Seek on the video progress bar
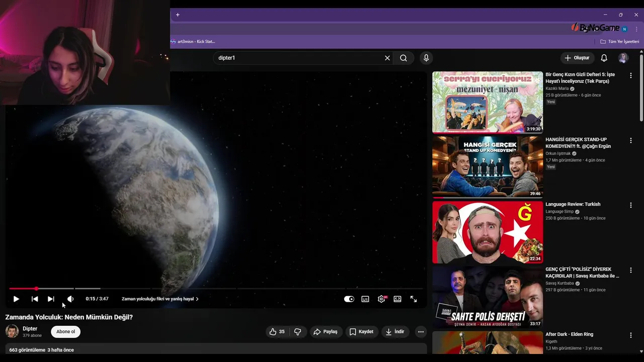 tap(216, 289)
